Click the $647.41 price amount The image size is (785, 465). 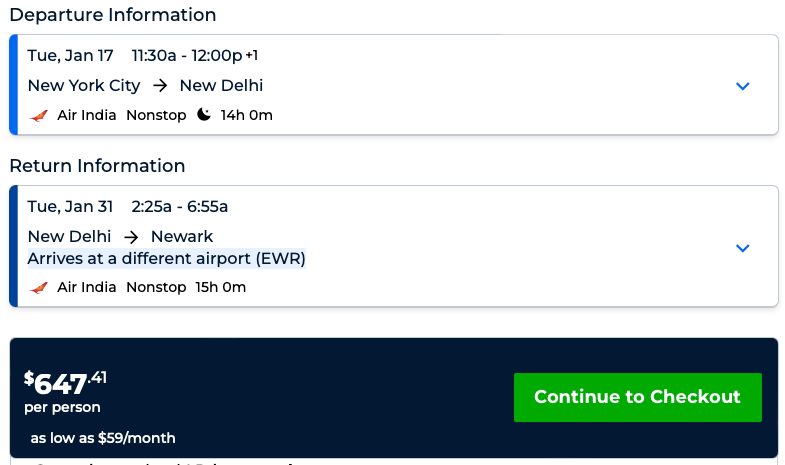65,382
